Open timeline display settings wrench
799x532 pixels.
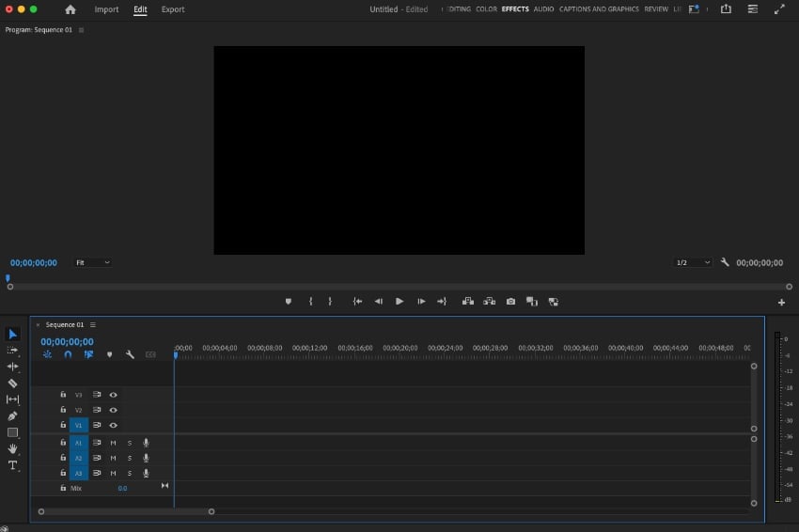click(130, 354)
